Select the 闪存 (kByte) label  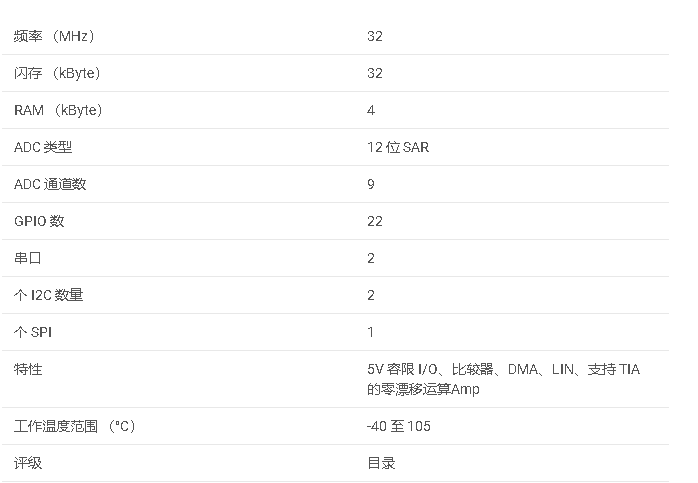(57, 73)
